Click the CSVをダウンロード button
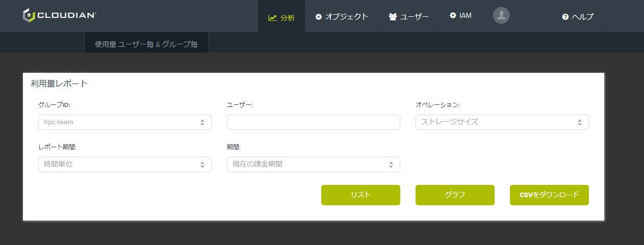Viewport: 644px width, 245px height. (x=549, y=195)
